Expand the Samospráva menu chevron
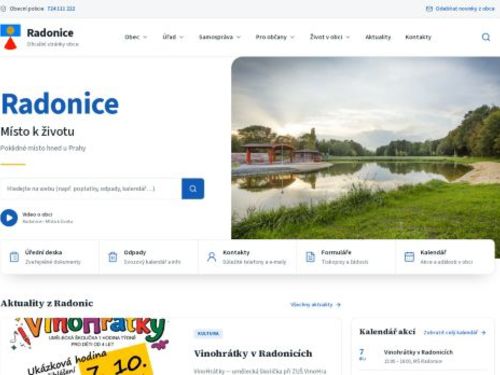Viewport: 500px width, 375px height. (238, 37)
